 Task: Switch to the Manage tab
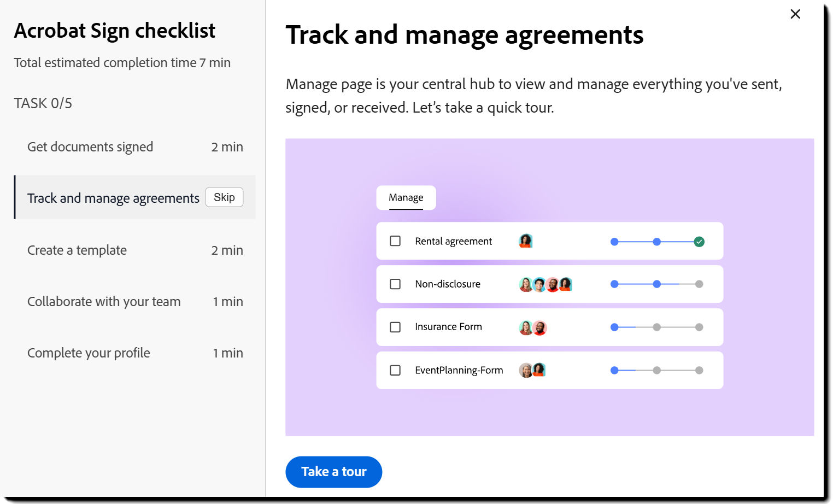[x=405, y=197]
